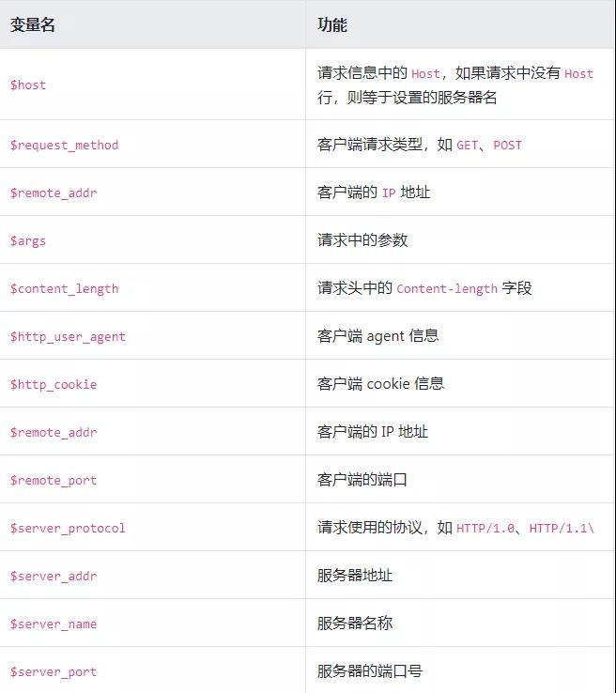This screenshot has width=616, height=693.
Task: Click the 功能 column header
Action: click(x=332, y=25)
